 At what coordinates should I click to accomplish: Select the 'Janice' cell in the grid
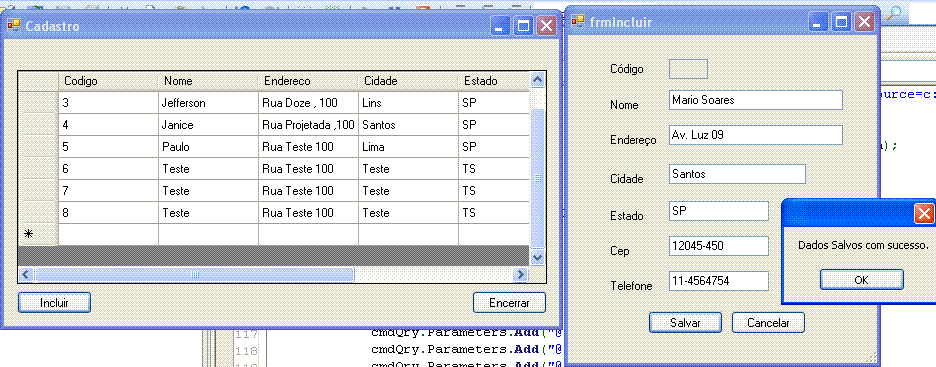click(208, 125)
